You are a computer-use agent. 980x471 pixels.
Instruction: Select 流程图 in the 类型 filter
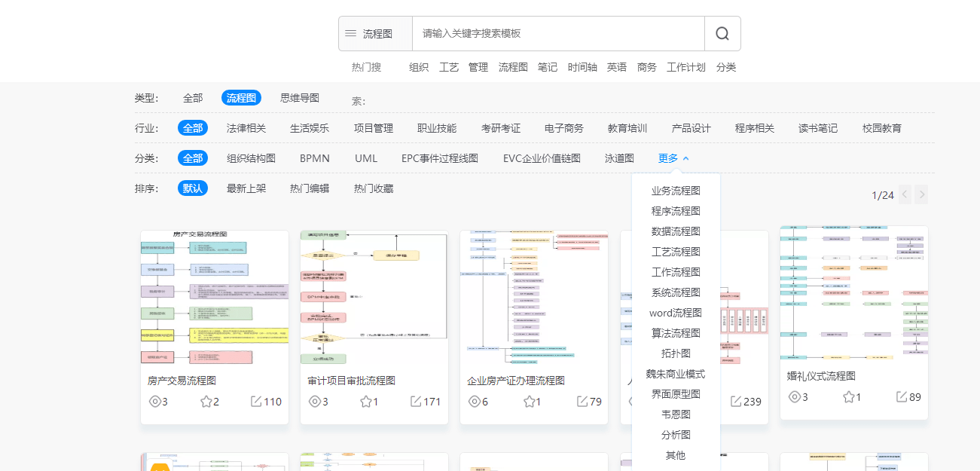(241, 98)
